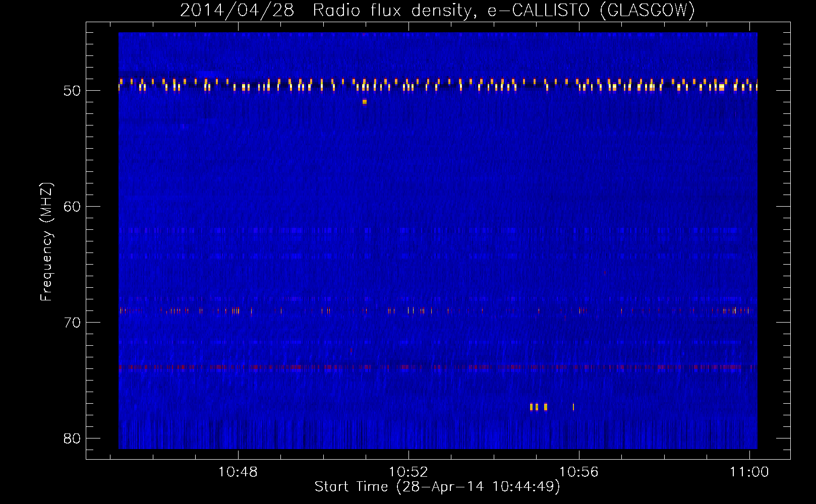The height and width of the screenshot is (504, 816).
Task: Click the Start Time axis label
Action: pos(437,486)
